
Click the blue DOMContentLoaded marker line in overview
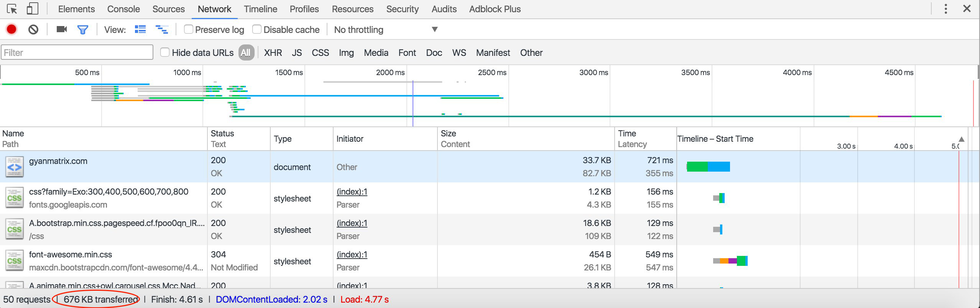(413, 103)
